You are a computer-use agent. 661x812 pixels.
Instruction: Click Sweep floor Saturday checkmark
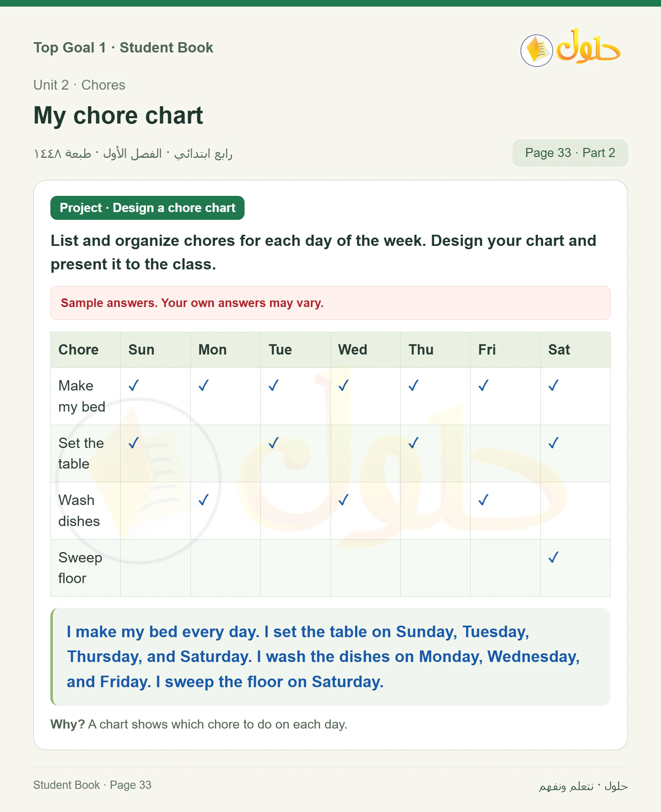click(554, 557)
